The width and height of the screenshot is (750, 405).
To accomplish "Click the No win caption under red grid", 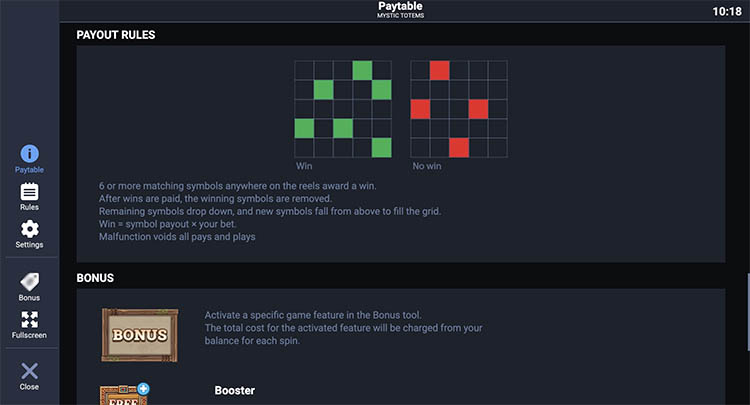I will 427,166.
